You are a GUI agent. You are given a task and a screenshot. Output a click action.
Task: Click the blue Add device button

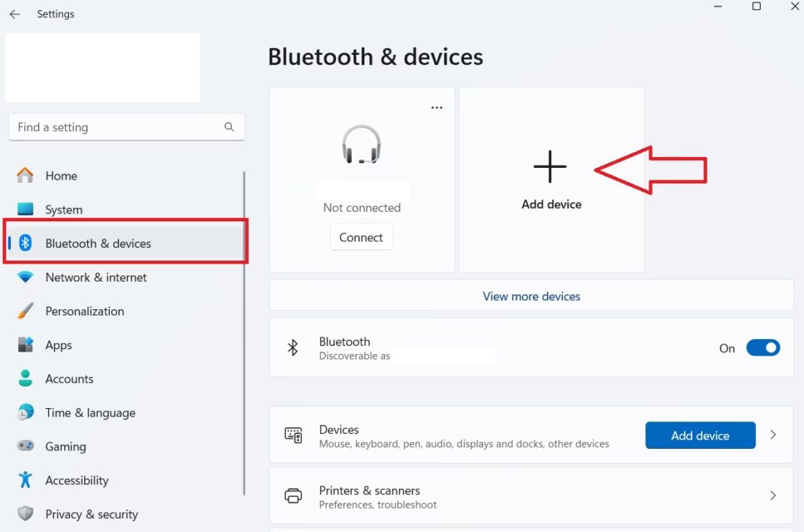(700, 435)
